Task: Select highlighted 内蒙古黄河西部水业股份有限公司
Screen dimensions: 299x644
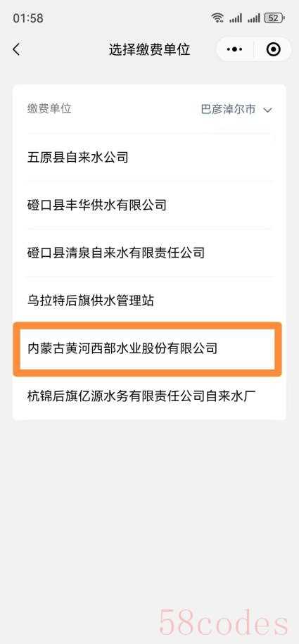Action: pos(148,348)
